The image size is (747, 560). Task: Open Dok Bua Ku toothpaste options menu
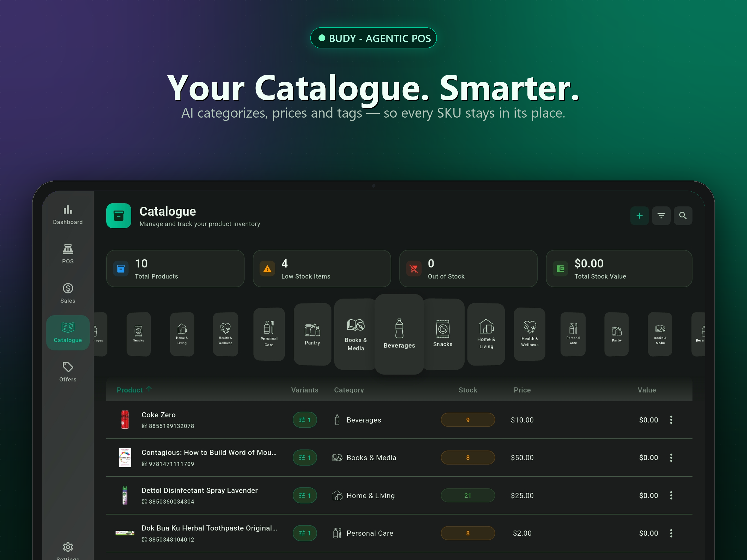point(671,533)
